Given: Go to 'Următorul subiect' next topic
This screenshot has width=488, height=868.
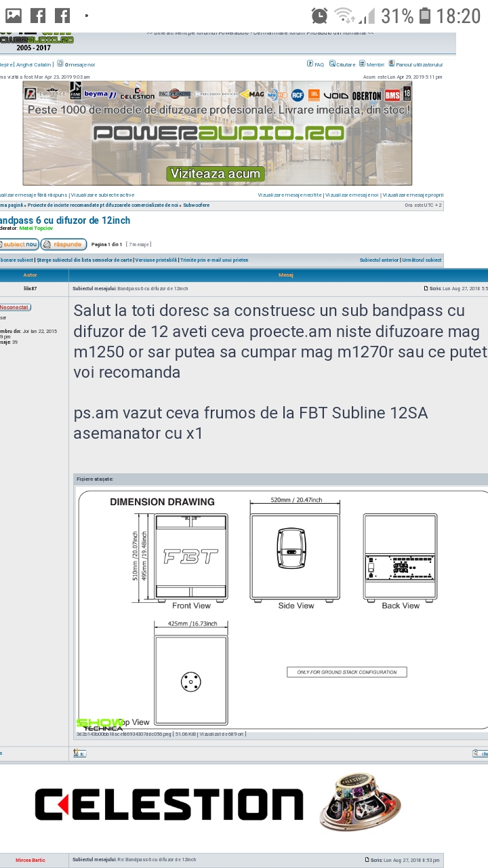Looking at the screenshot, I should coord(422,260).
